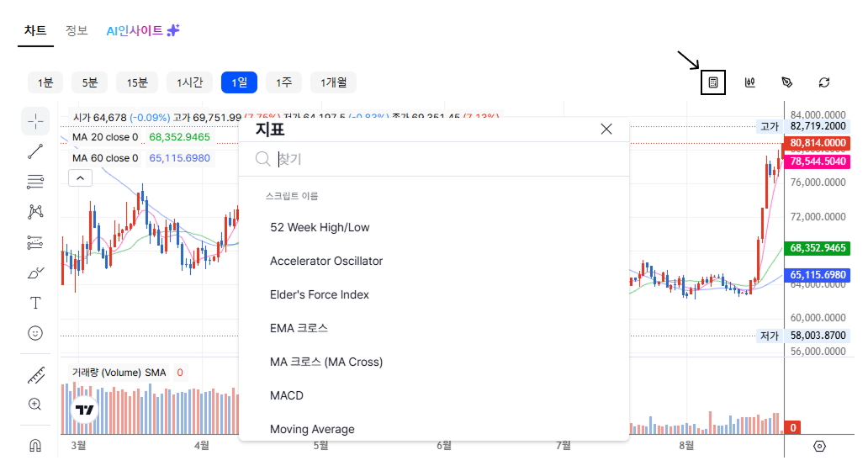Click the green 68,352.9465 axis label
This screenshot has height=471, width=868.
[818, 248]
